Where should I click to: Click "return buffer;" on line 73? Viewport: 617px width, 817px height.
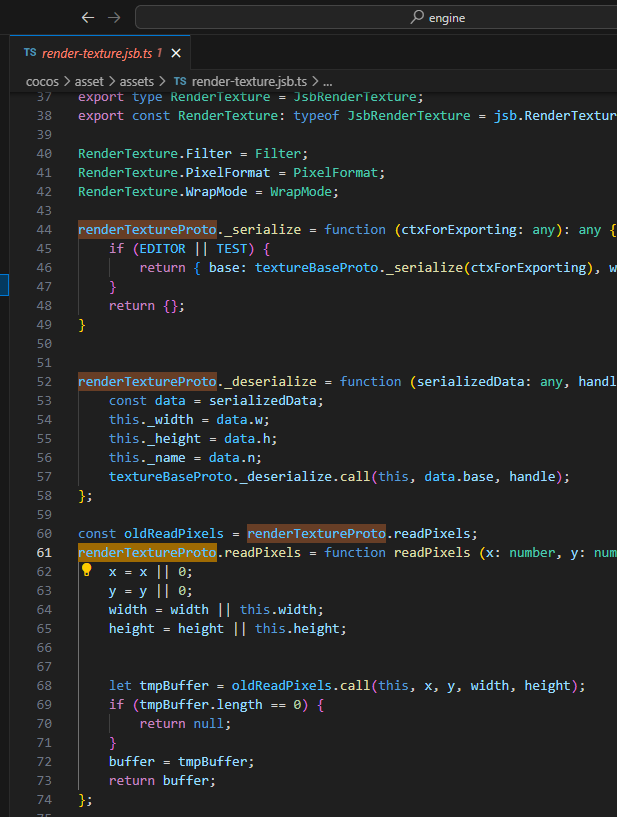pos(162,781)
